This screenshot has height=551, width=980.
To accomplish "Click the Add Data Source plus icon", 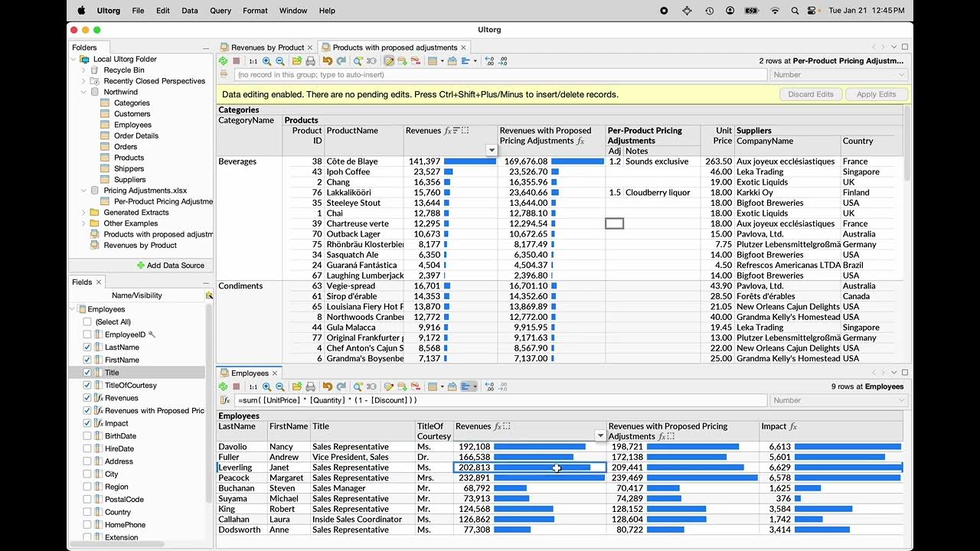I will pos(141,266).
